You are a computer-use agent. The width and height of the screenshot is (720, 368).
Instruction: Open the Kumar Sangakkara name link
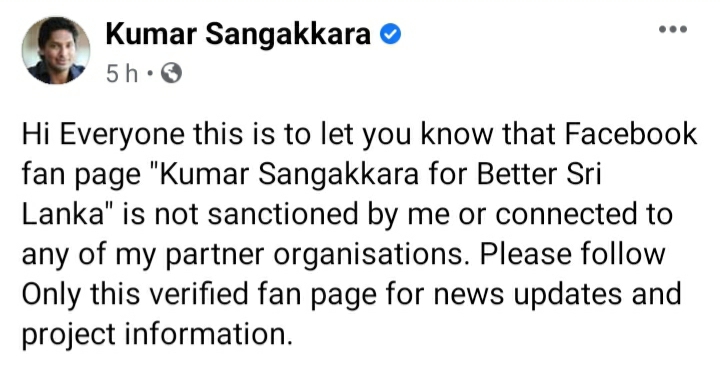point(238,34)
